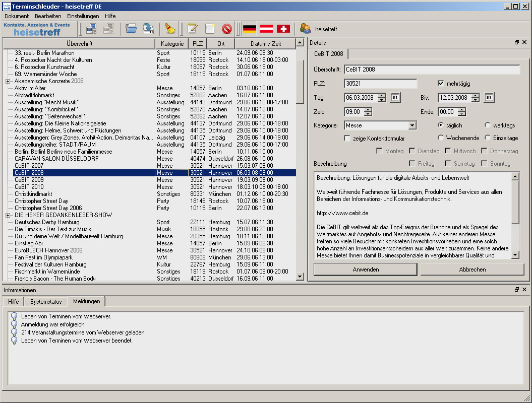The image size is (532, 403).
Task: Check the Freitag checkbox
Action: 412,163
